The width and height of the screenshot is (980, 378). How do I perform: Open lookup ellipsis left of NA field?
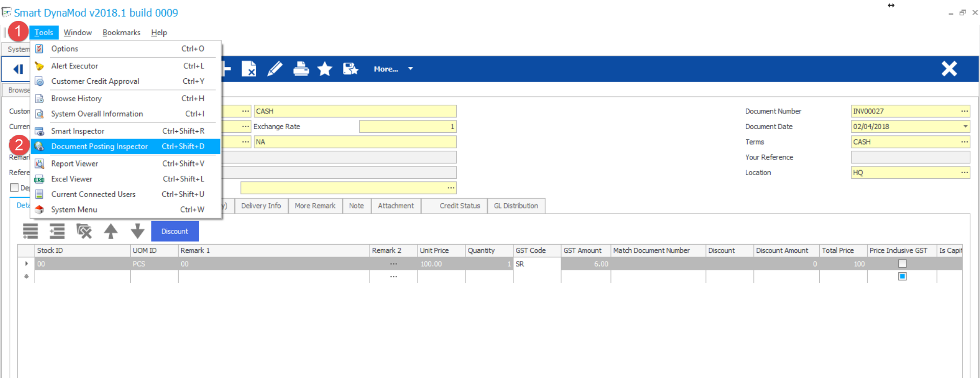246,141
